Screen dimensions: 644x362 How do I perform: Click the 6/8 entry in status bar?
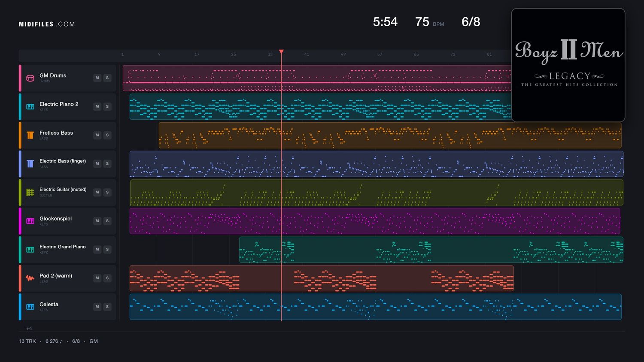click(76, 341)
